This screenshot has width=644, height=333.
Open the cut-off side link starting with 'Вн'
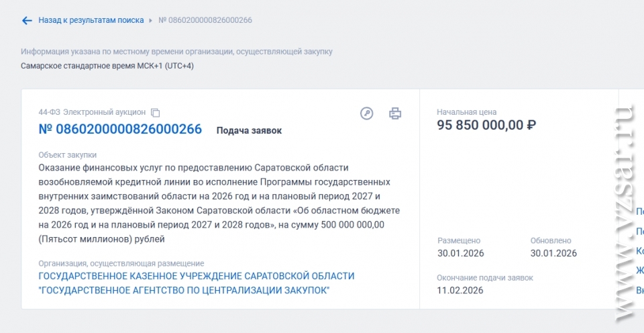[640, 291]
